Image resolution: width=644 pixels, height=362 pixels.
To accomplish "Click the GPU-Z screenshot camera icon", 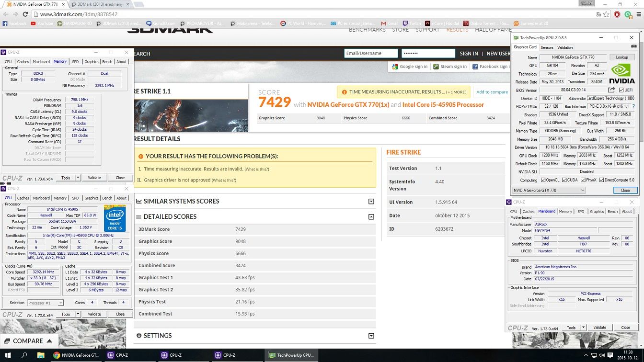I will [x=634, y=46].
